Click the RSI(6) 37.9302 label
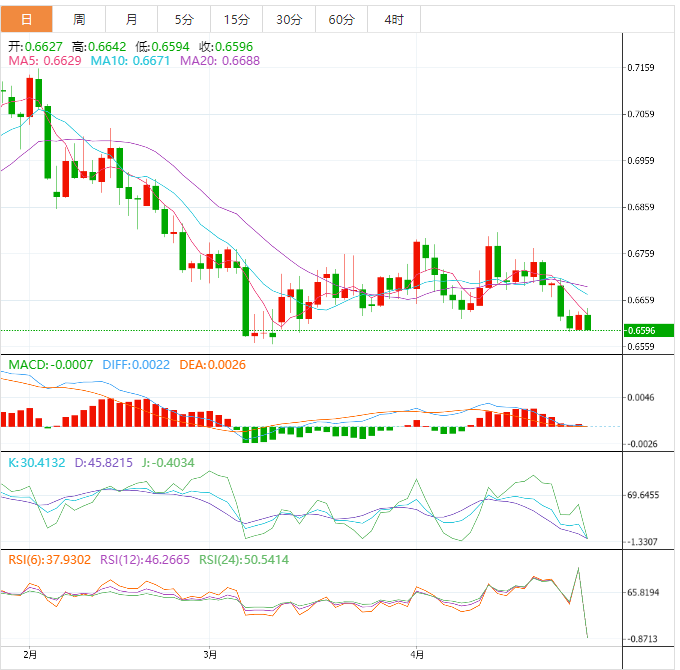Viewport: 680px width, 670px height. pos(49,560)
